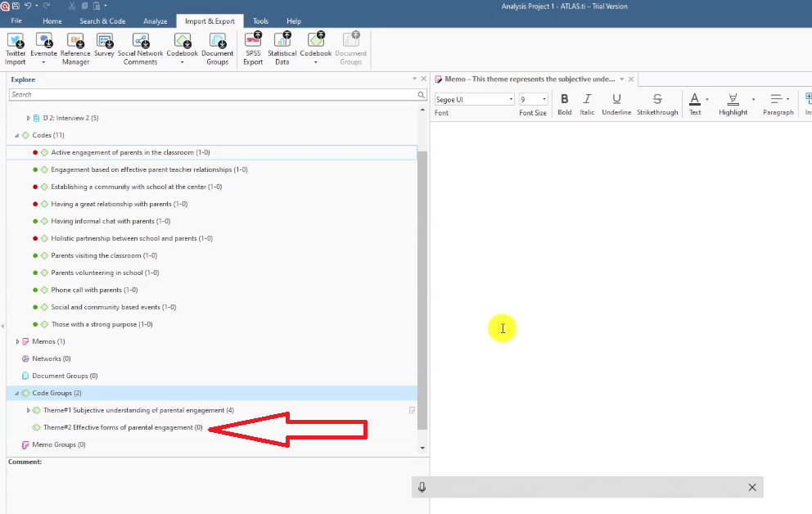Screen dimensions: 812x514
Task: Collapse the Code Groups node
Action: pos(17,393)
